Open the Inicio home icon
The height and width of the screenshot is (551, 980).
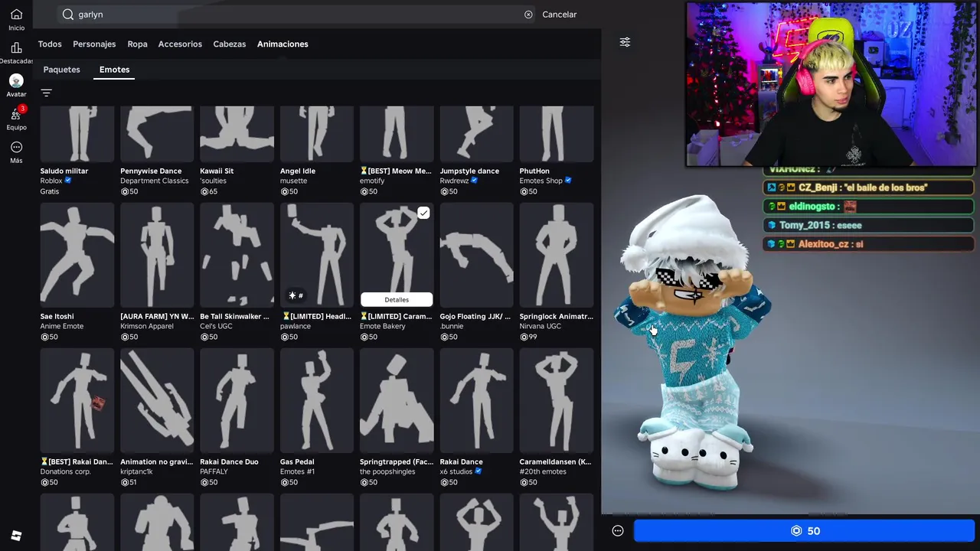pos(16,15)
